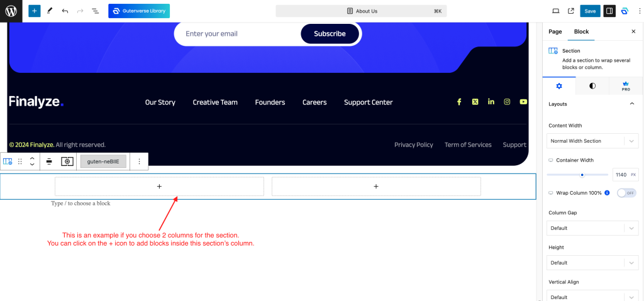Switch to the style half-circle tab
Image resolution: width=644 pixels, height=301 pixels.
(x=592, y=86)
